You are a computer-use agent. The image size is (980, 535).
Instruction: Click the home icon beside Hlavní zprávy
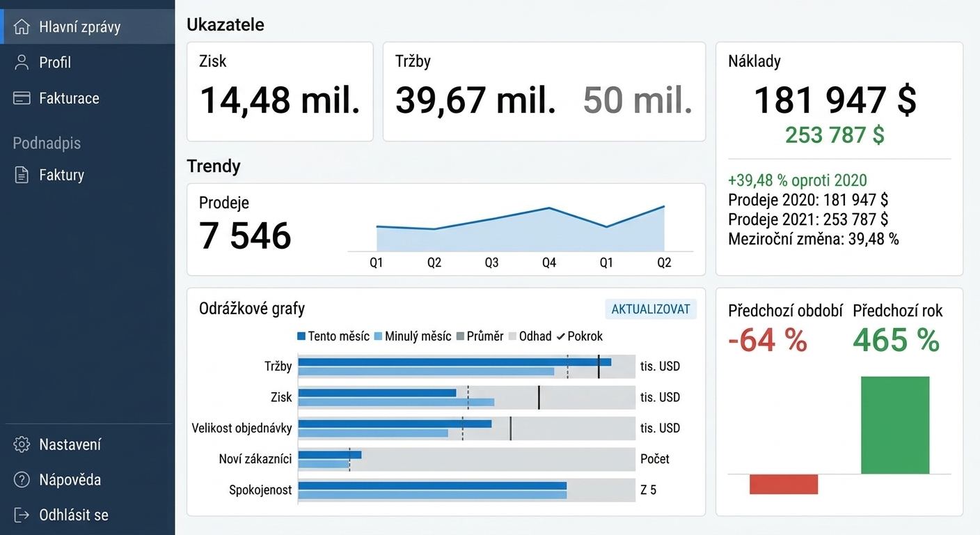pos(22,27)
